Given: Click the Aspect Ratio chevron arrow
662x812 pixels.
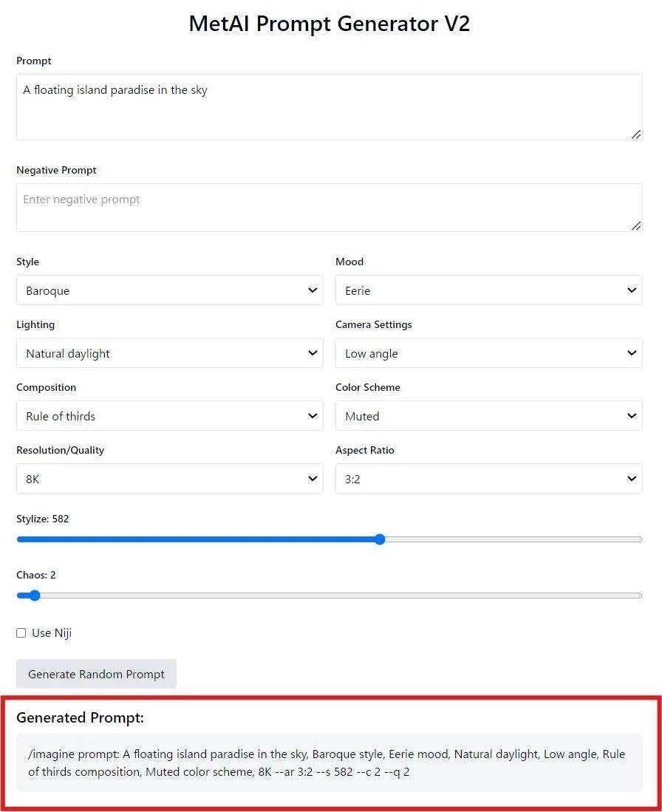Looking at the screenshot, I should [632, 479].
